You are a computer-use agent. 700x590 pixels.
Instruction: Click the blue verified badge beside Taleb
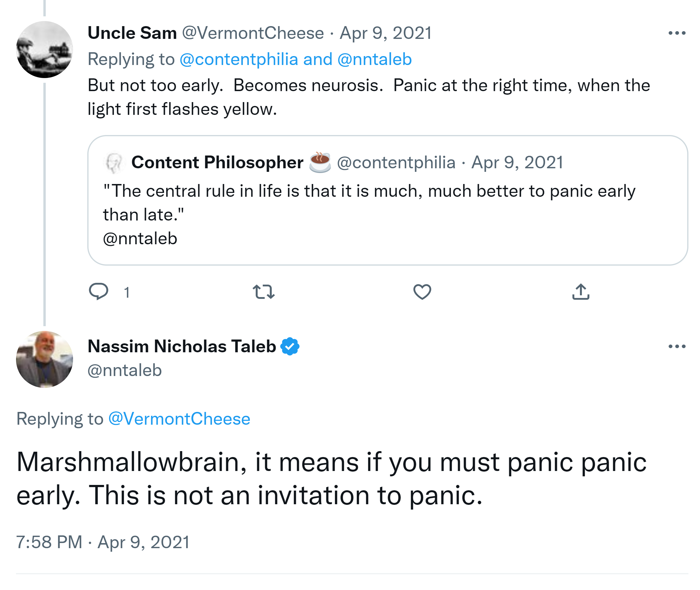tap(290, 347)
